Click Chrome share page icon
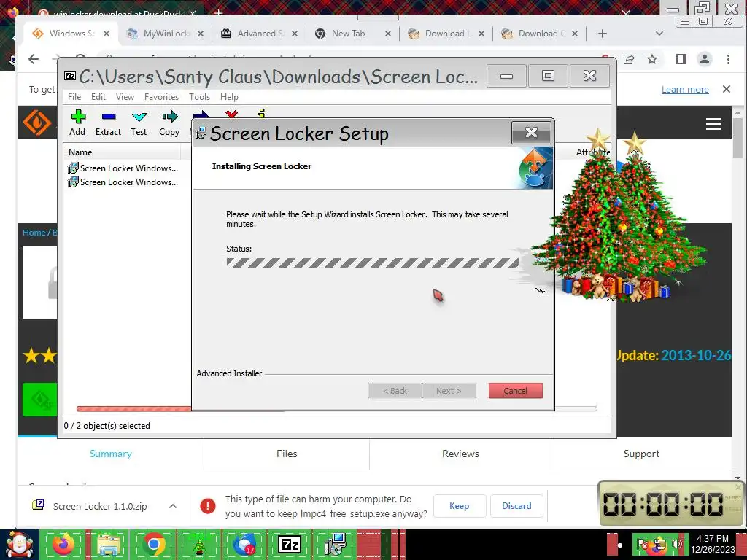747x560 pixels. [x=629, y=59]
